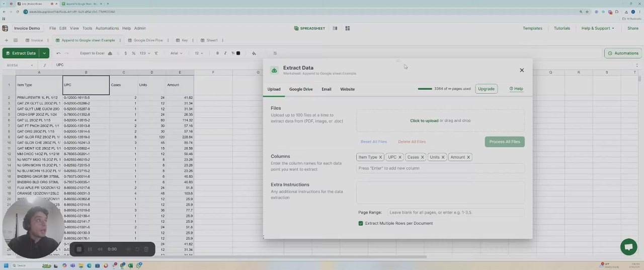Viewport: 644px width, 270px height.
Task: Toggle italic formatting
Action: coord(225,53)
